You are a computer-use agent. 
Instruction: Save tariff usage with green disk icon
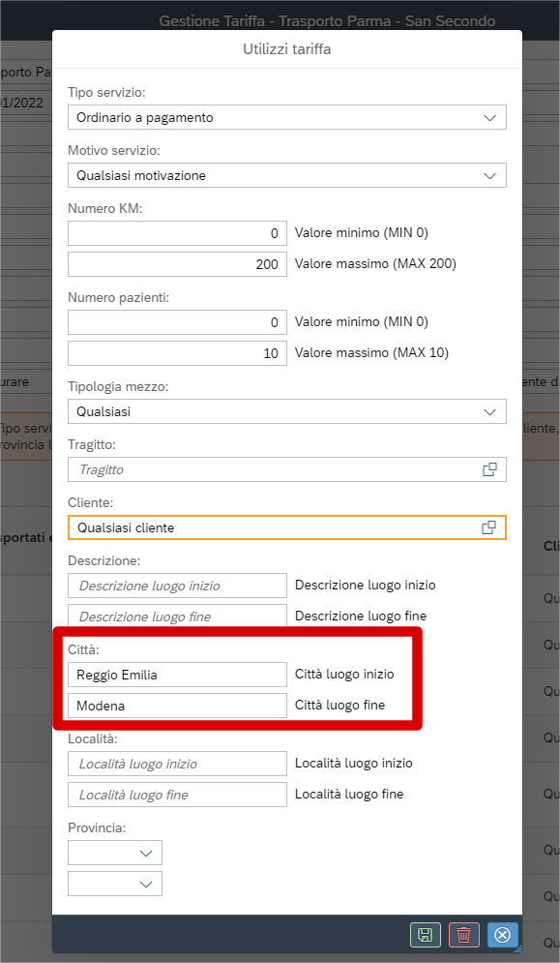[x=425, y=935]
